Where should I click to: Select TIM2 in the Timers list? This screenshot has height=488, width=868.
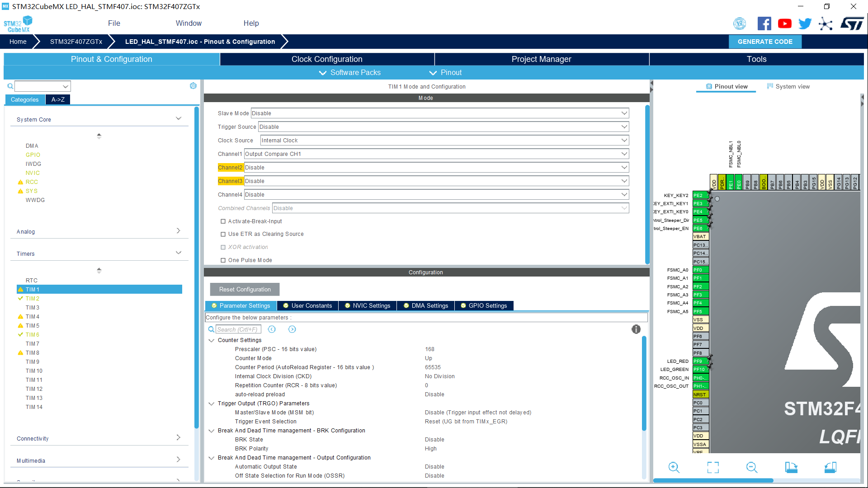pyautogui.click(x=33, y=299)
